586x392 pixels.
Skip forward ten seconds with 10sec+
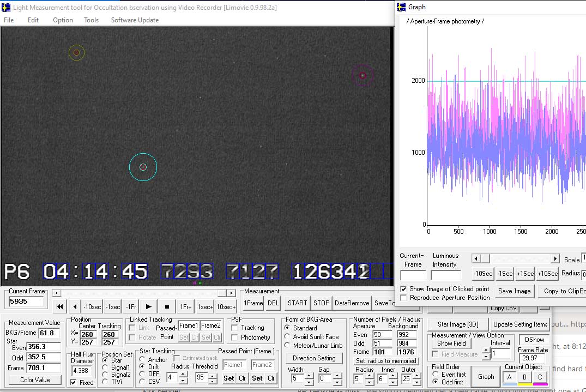226,307
